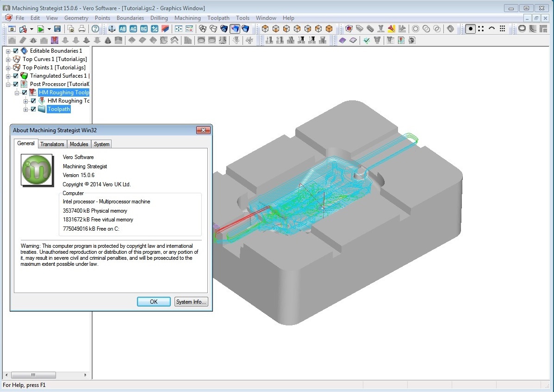Viewport: 554px width, 392px height.
Task: Select Top Curves 1 [Tutorial.igs] item
Action: [x=55, y=59]
